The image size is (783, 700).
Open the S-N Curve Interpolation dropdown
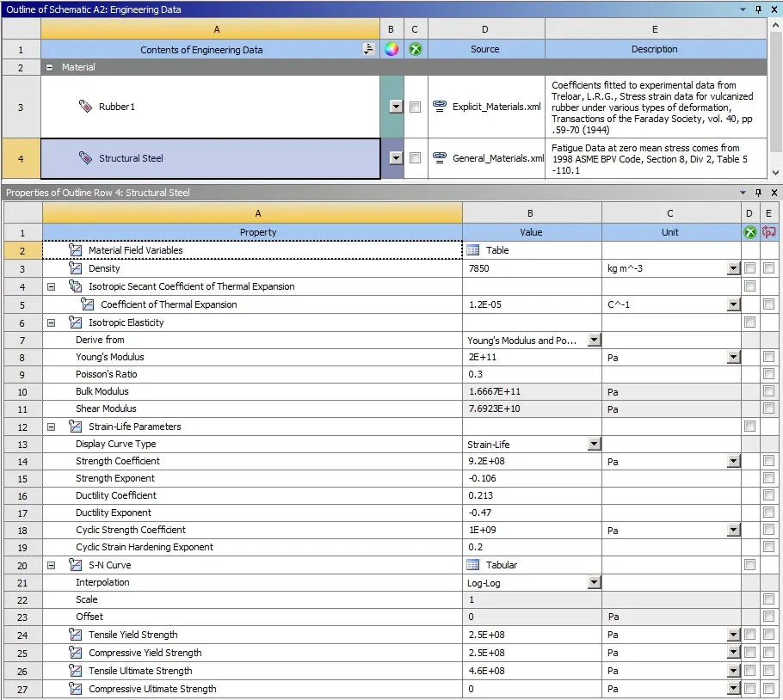click(594, 582)
